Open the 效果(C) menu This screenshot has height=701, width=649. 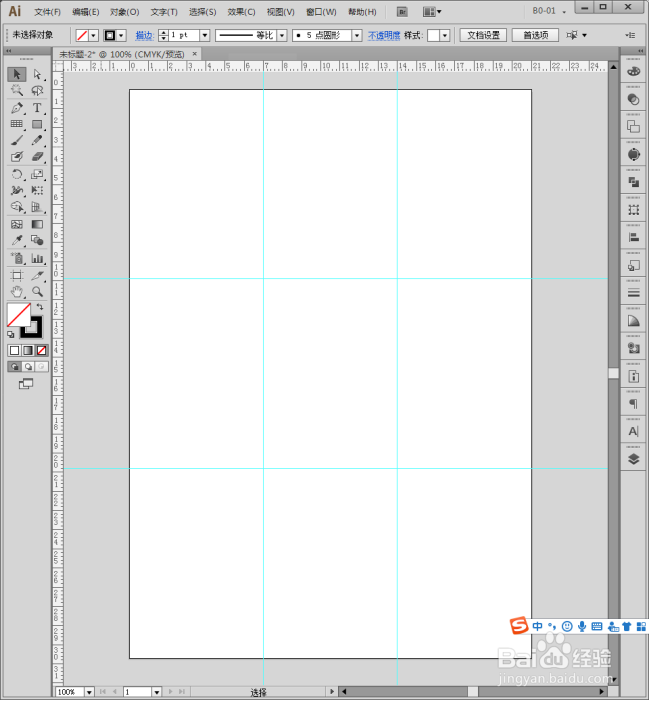tap(241, 12)
